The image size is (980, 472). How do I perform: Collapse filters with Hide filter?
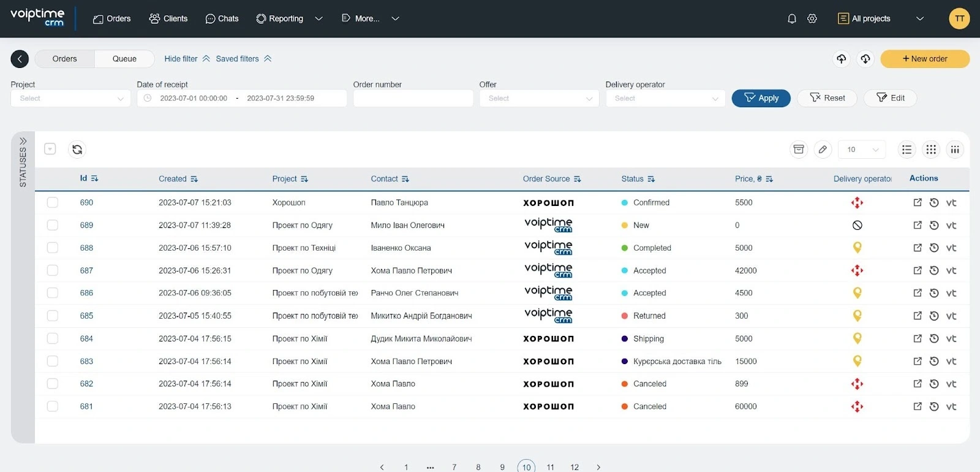pos(187,59)
